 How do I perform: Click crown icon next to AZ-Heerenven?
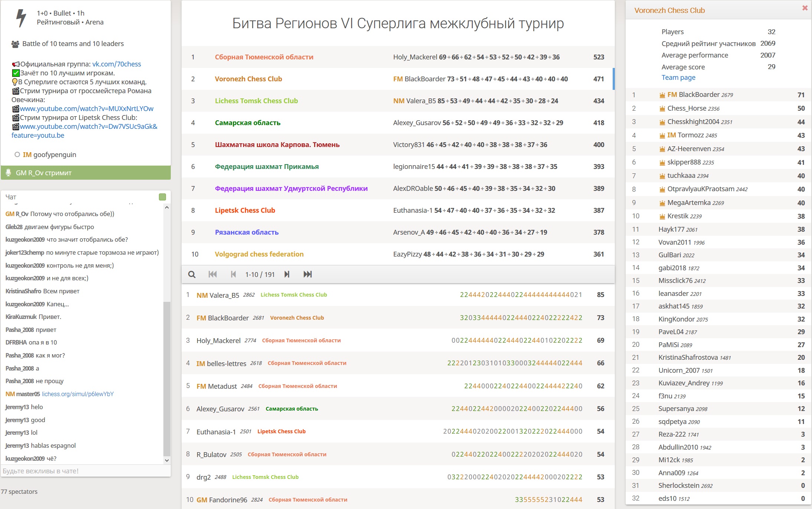pyautogui.click(x=662, y=149)
